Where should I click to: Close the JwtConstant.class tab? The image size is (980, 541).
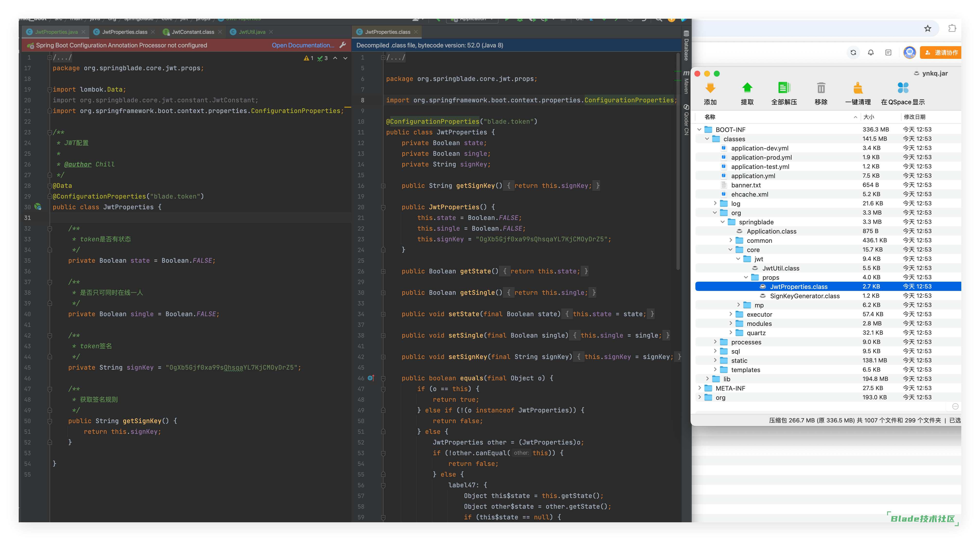(220, 32)
